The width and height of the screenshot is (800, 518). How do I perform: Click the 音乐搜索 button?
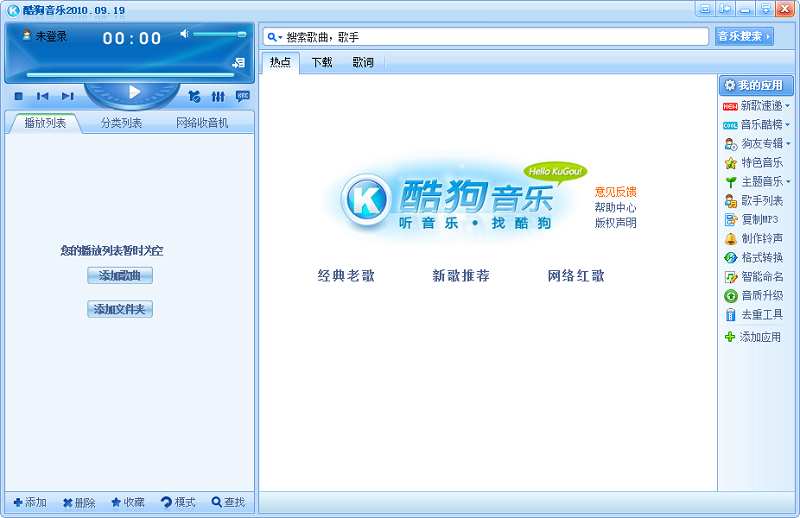tap(744, 36)
